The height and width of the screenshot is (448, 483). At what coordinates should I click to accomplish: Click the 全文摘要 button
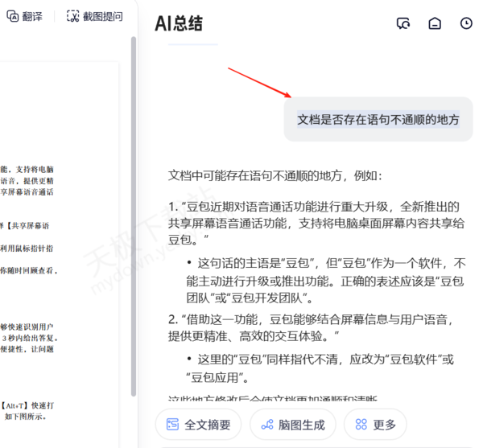pos(198,425)
